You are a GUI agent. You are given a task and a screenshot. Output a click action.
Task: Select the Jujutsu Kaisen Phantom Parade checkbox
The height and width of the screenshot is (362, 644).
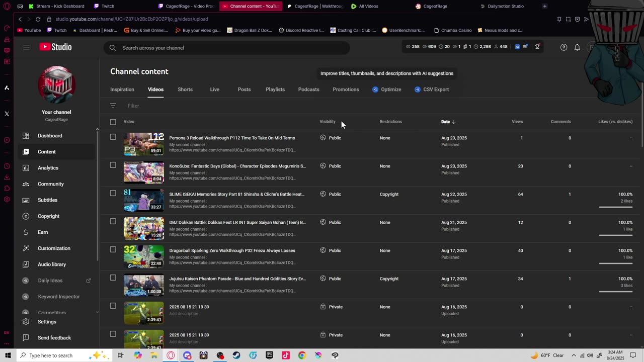113,278
